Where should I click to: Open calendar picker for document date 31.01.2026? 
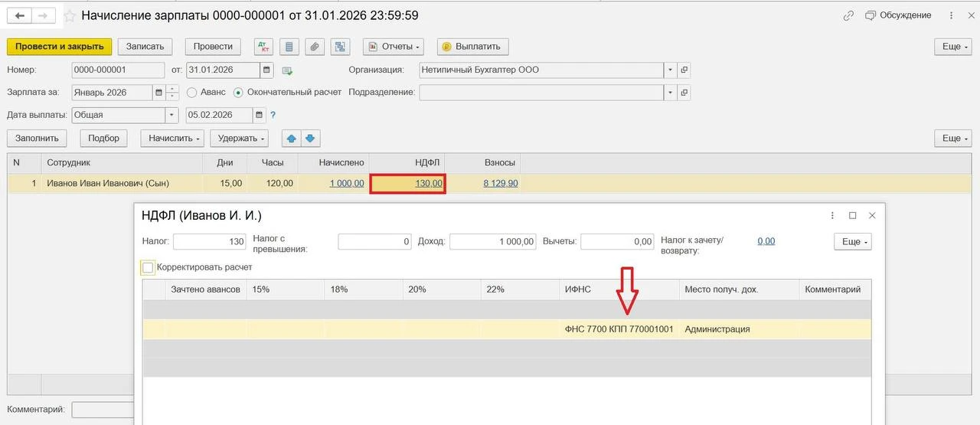[x=266, y=70]
